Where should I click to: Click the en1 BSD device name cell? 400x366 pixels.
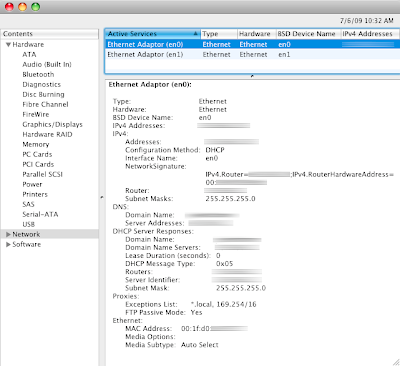click(x=284, y=55)
